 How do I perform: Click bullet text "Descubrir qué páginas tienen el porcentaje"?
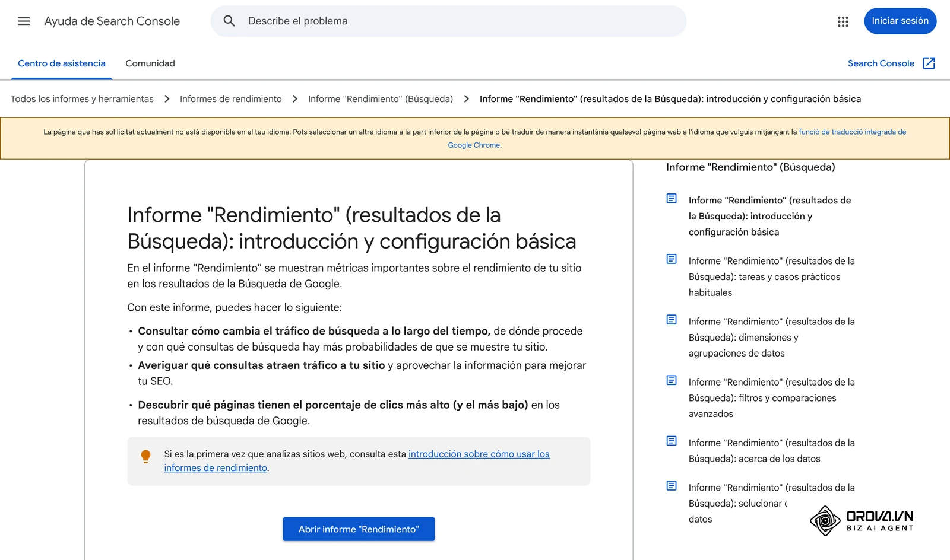[333, 405]
